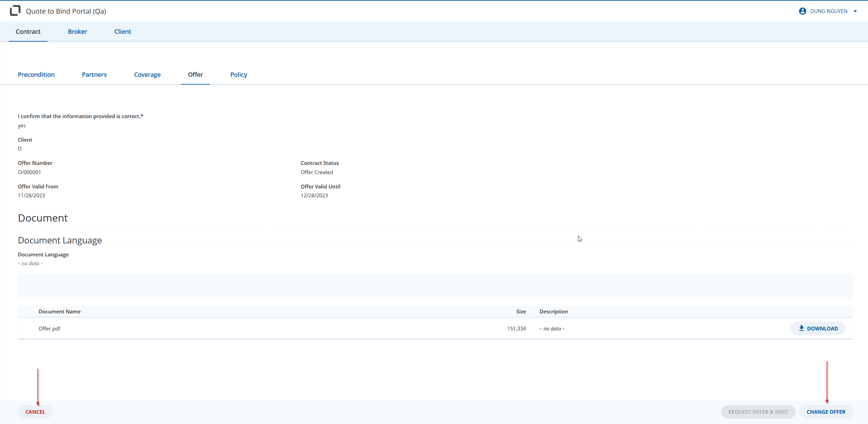The height and width of the screenshot is (424, 868).
Task: Expand the DUNG NGUYEN user menu arrow
Action: (855, 11)
